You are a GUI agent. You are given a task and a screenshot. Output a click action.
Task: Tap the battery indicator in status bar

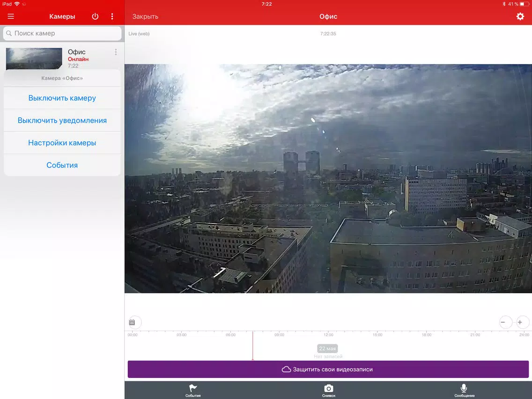click(x=524, y=4)
